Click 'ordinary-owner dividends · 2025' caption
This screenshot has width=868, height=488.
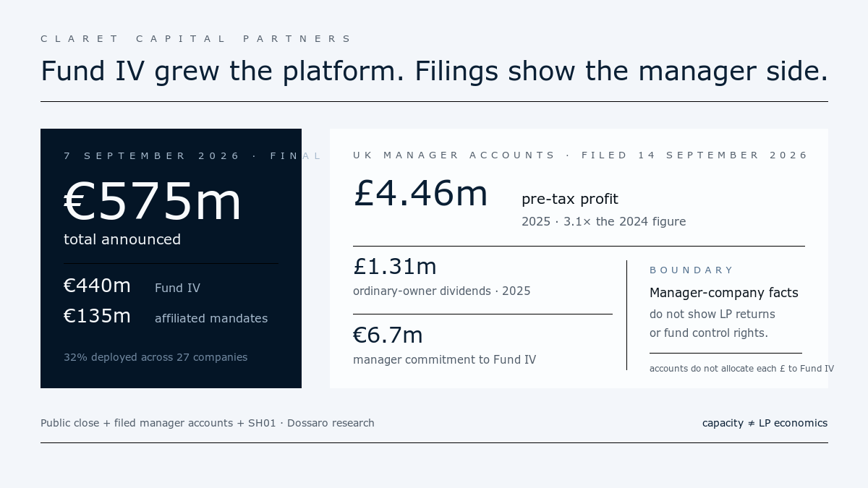441,291
